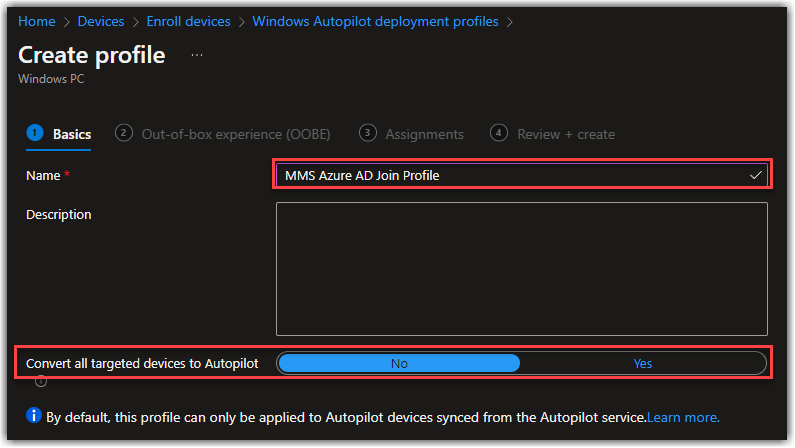Click the step 1 circle icon for Basics
795x448 pixels.
(x=34, y=133)
